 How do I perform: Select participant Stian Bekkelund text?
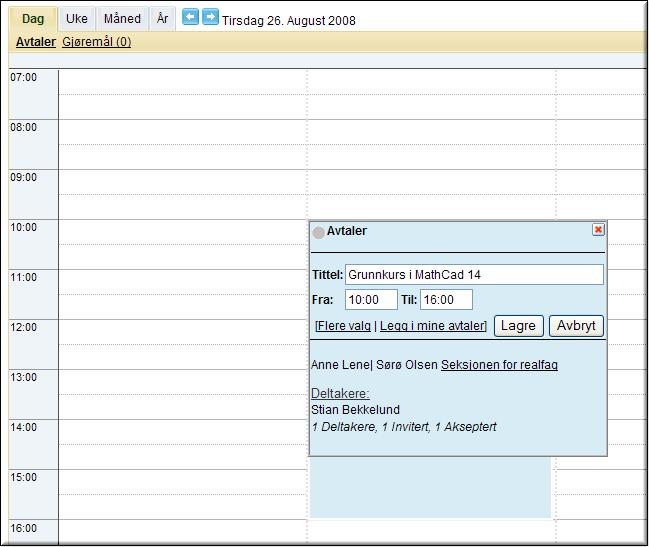(x=356, y=410)
